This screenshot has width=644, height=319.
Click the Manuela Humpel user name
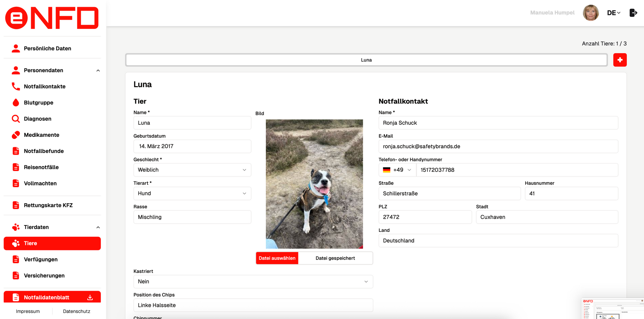[552, 13]
